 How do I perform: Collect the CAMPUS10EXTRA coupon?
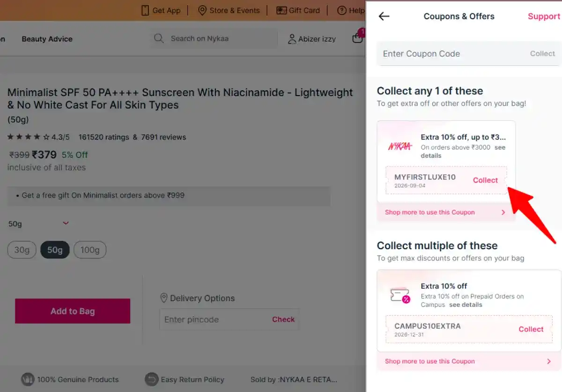(531, 329)
